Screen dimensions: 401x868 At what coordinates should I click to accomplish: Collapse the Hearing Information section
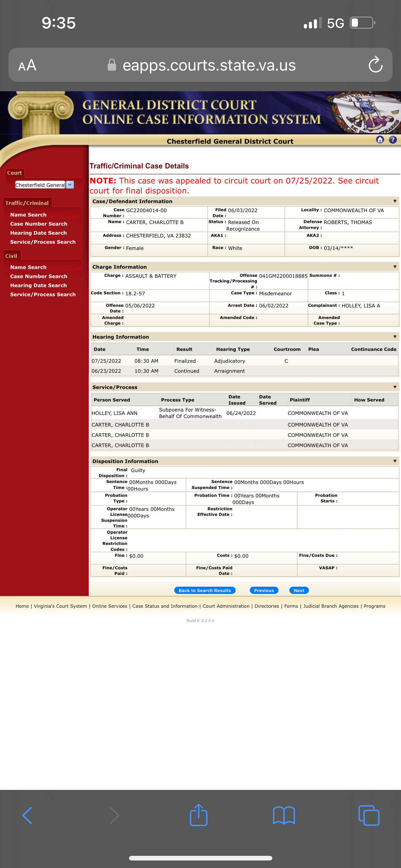tap(395, 337)
